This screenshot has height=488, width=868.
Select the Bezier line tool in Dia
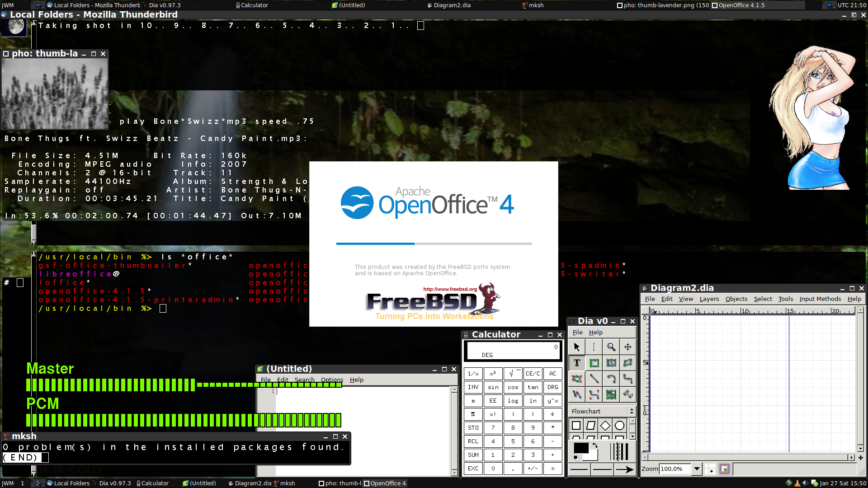click(594, 394)
